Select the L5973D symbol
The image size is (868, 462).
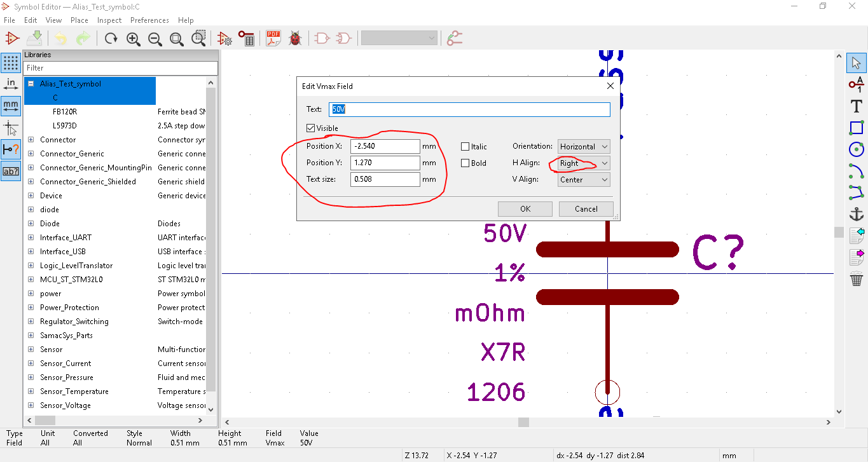click(x=65, y=126)
